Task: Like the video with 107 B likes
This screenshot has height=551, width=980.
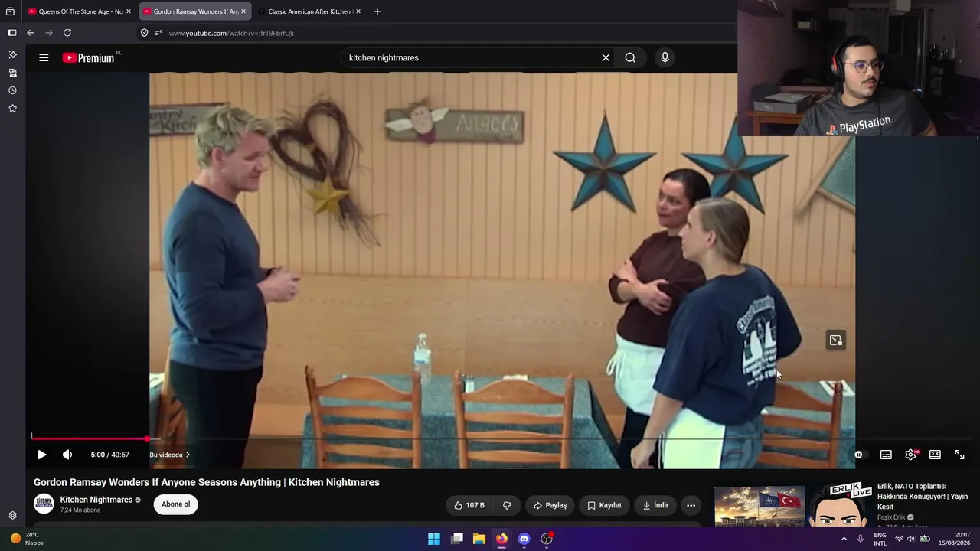Action: (x=469, y=505)
